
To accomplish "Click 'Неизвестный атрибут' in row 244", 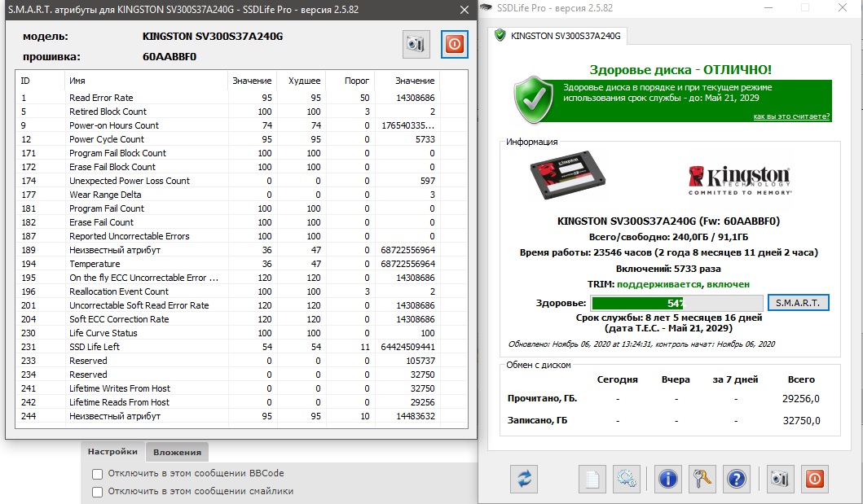I will pos(115,416).
